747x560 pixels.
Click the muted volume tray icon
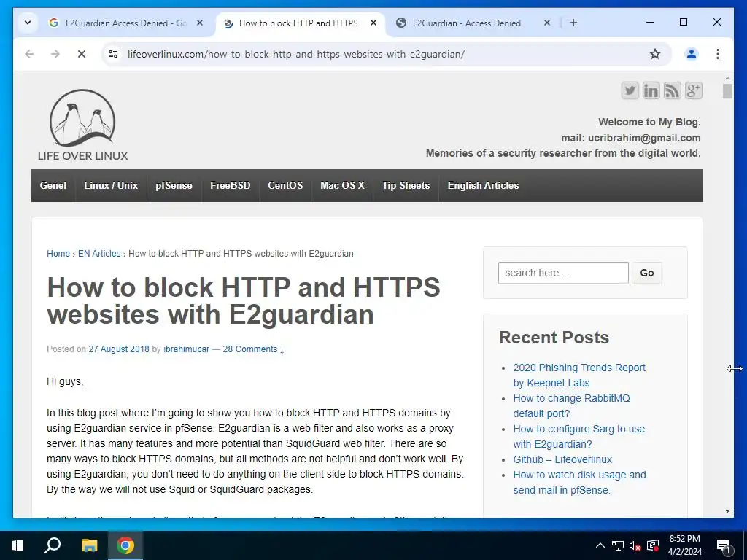[635, 545]
